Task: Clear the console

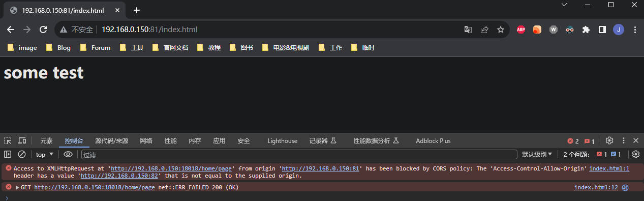Action: (x=22, y=154)
